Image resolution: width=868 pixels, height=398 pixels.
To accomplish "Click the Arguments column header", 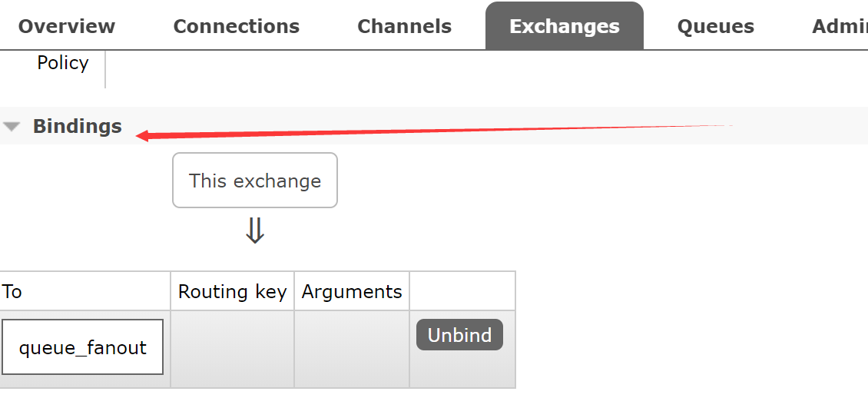I will click(352, 292).
